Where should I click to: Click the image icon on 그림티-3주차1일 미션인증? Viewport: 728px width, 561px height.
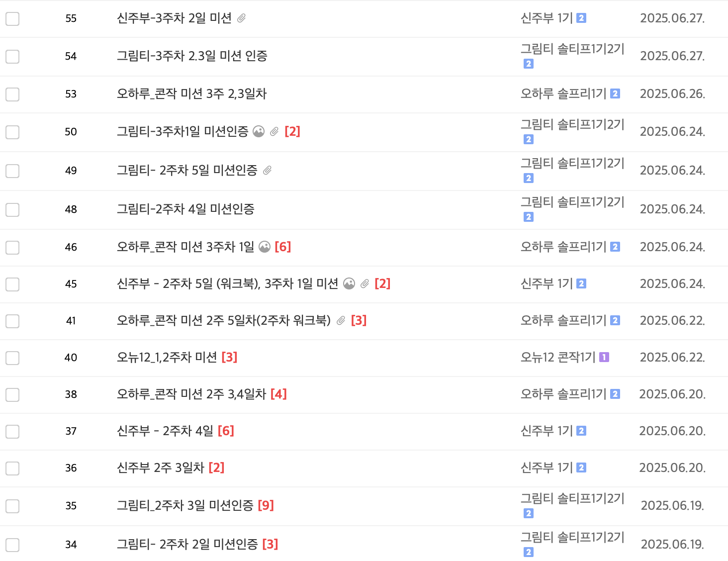pos(258,132)
